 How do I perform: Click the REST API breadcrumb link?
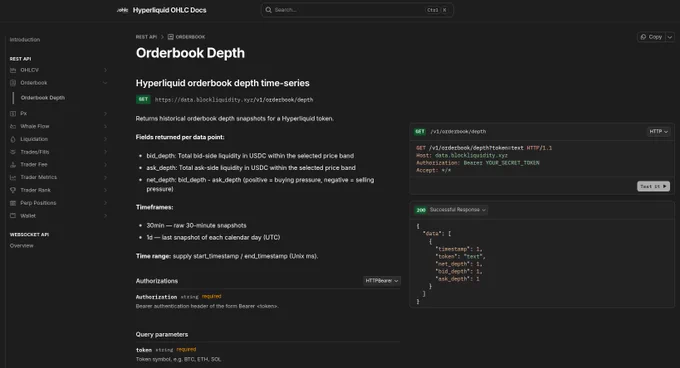pos(146,37)
